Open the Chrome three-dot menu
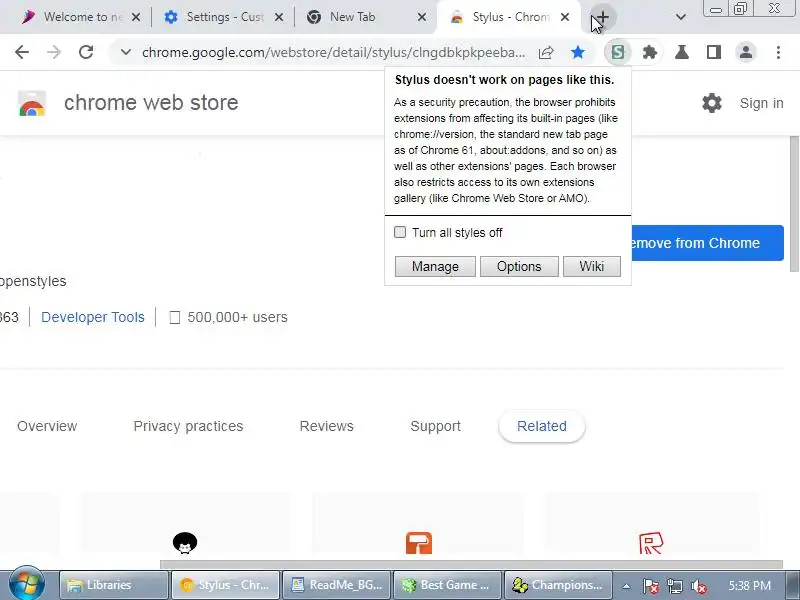The image size is (800, 600). [778, 52]
